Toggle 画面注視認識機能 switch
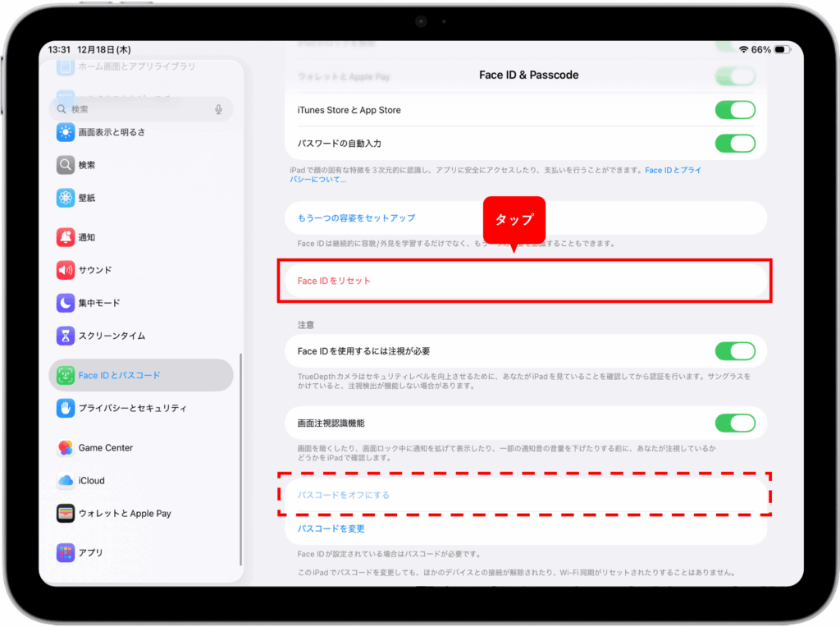Image resolution: width=840 pixels, height=627 pixels. click(734, 423)
